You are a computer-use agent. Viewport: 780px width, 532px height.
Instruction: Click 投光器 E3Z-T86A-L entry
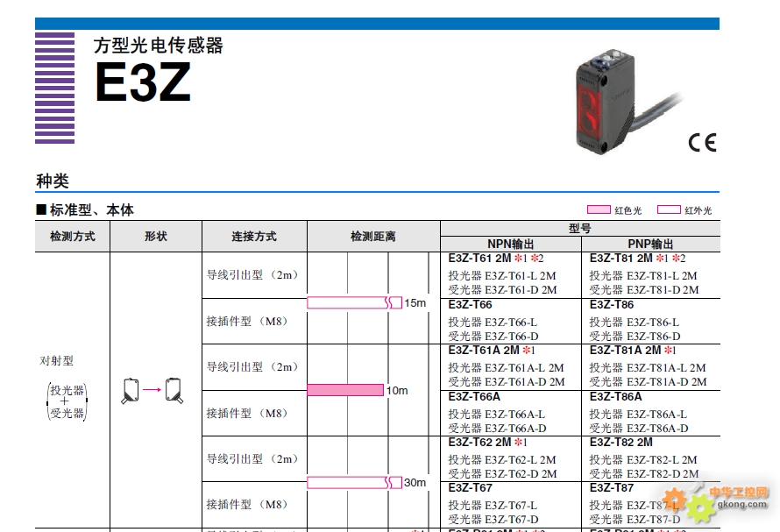638,414
